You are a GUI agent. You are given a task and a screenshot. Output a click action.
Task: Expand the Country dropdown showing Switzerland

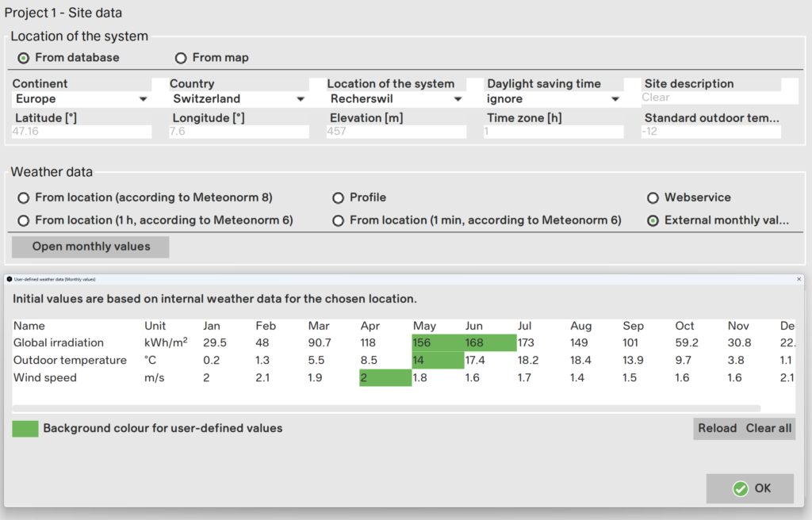(239, 99)
